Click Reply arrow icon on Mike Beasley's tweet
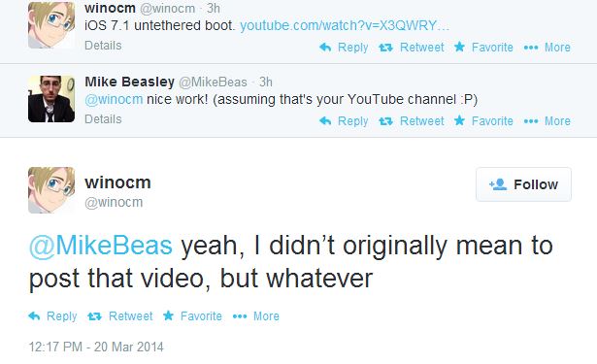The height and width of the screenshot is (364, 597). coord(325,121)
